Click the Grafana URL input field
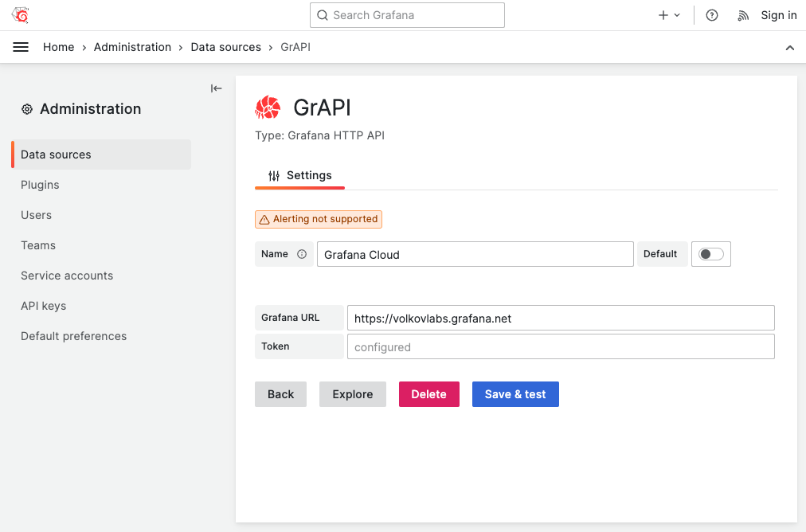The height and width of the screenshot is (532, 806). click(x=561, y=319)
